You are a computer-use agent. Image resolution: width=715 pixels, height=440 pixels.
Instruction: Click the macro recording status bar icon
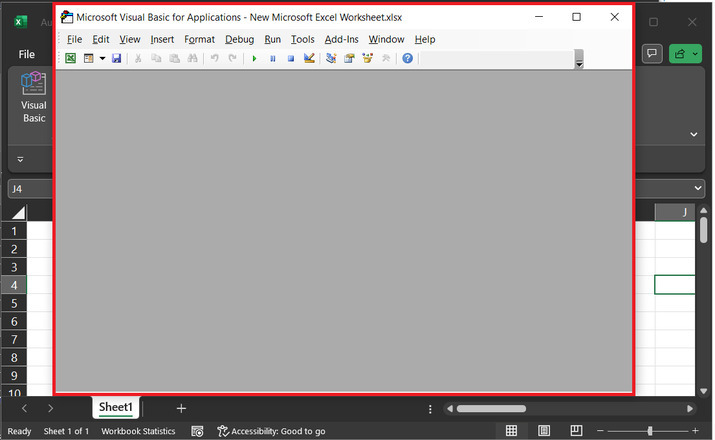pos(197,431)
